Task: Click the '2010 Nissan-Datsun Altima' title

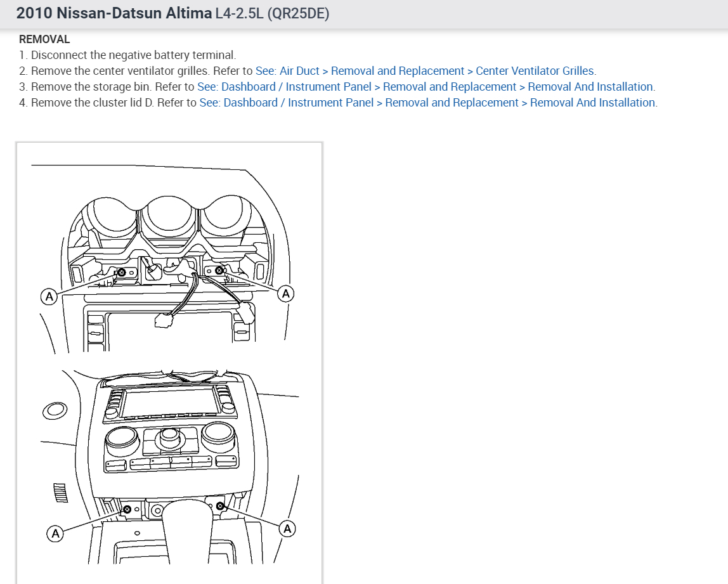Action: 114,13
